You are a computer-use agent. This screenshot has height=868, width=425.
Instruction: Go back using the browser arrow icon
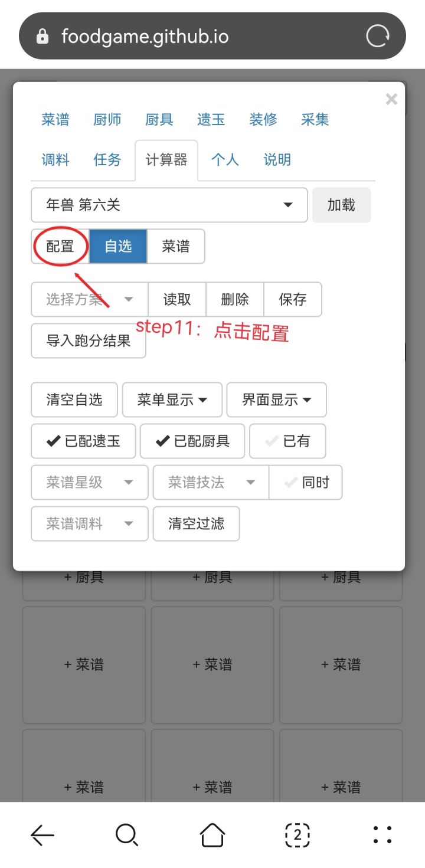[42, 835]
